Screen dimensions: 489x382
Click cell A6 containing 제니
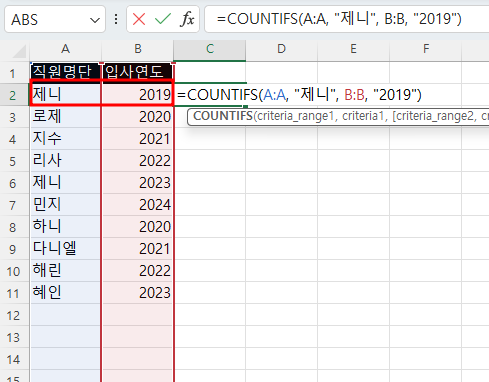[65, 183]
